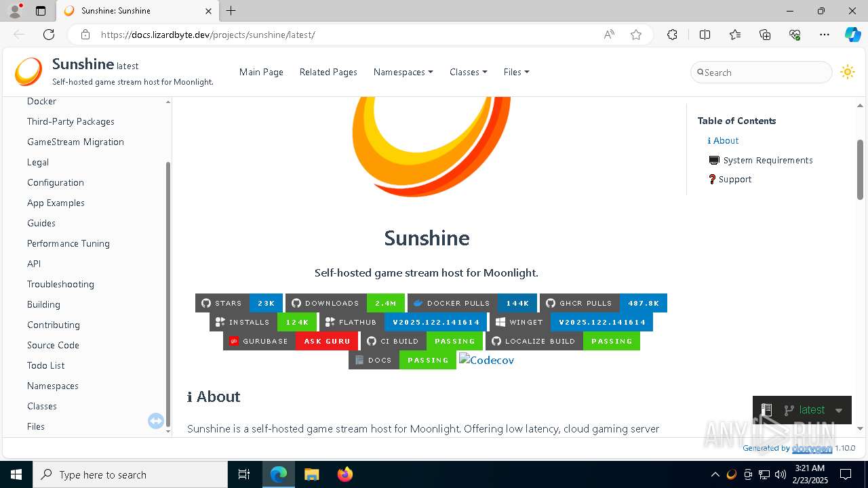This screenshot has height=488, width=868.
Task: Click the GHCR Pulls 487.8K badge
Action: tap(604, 303)
